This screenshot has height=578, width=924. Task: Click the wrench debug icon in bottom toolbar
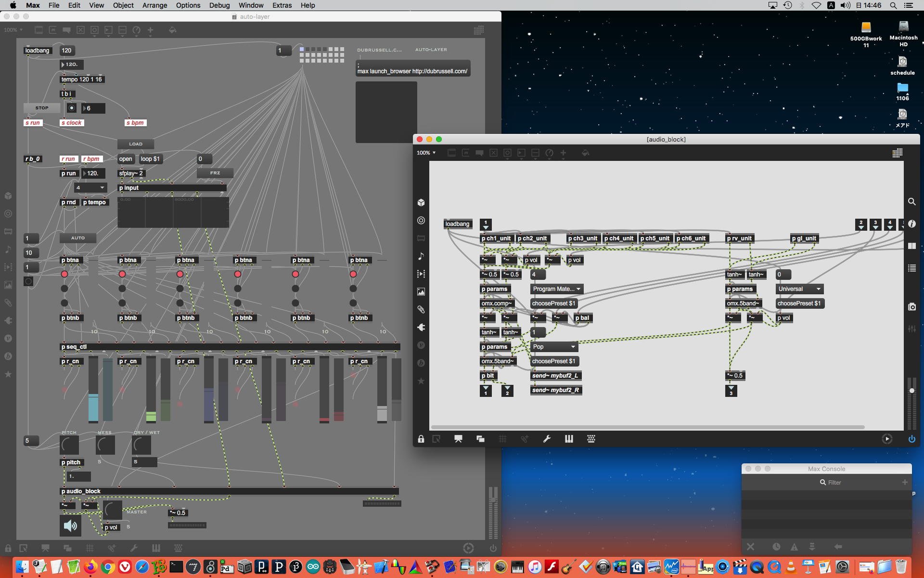547,439
